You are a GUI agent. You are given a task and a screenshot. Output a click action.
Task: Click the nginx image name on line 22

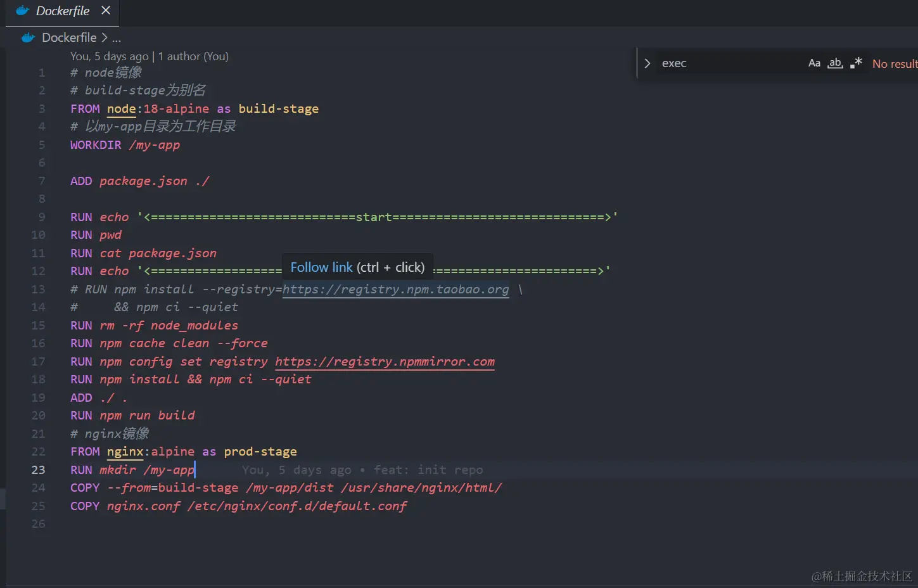pyautogui.click(x=125, y=452)
